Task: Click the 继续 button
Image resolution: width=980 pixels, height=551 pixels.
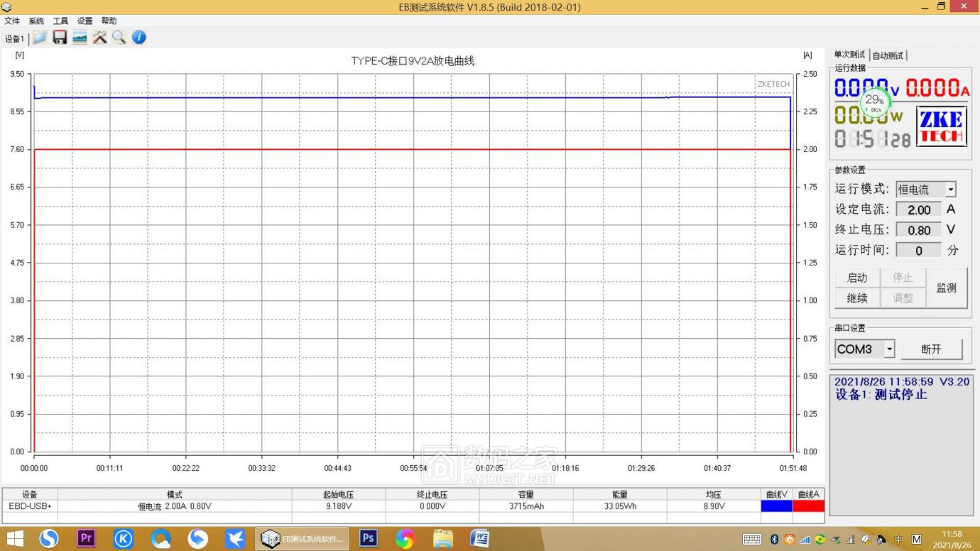Action: click(x=857, y=298)
